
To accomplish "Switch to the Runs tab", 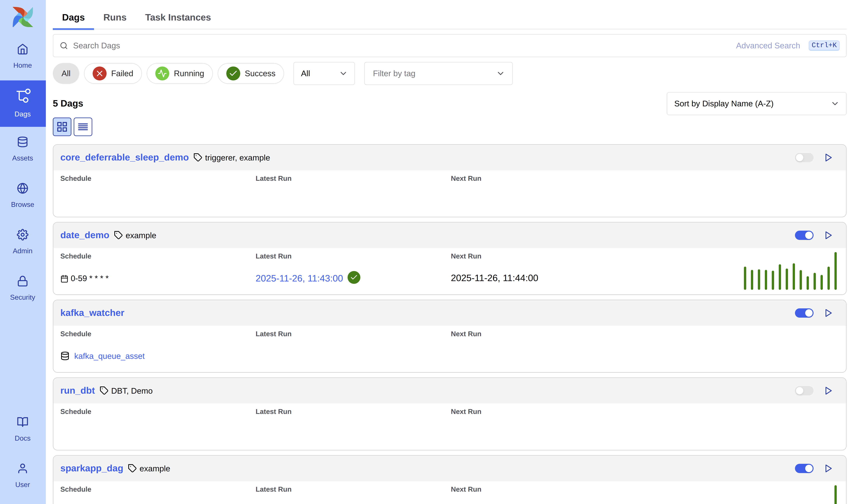I will (x=115, y=17).
